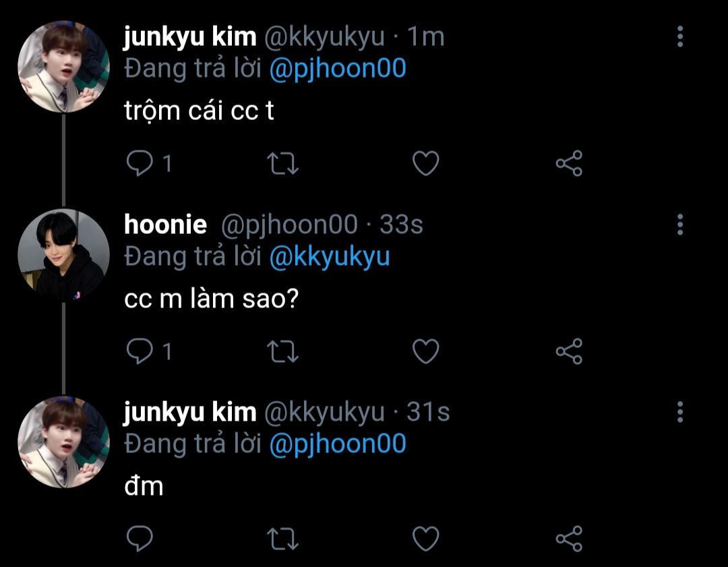Open the @pjhoon00 mention in the first tweet
The width and height of the screenshot is (728, 567).
click(338, 69)
